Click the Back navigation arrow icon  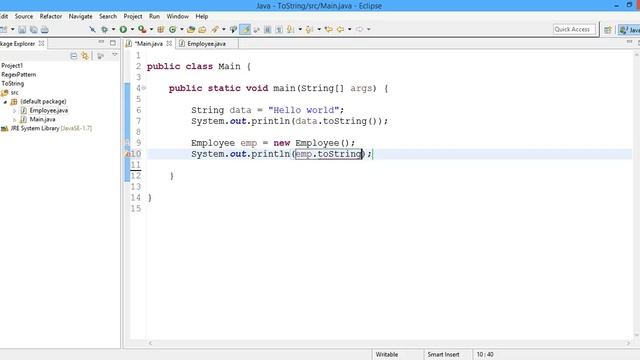click(340, 29)
